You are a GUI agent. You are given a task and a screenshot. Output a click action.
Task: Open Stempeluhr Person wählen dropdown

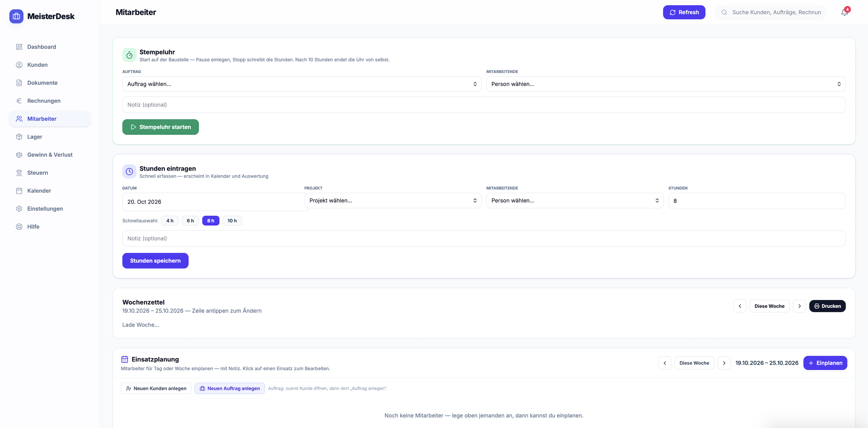[666, 84]
